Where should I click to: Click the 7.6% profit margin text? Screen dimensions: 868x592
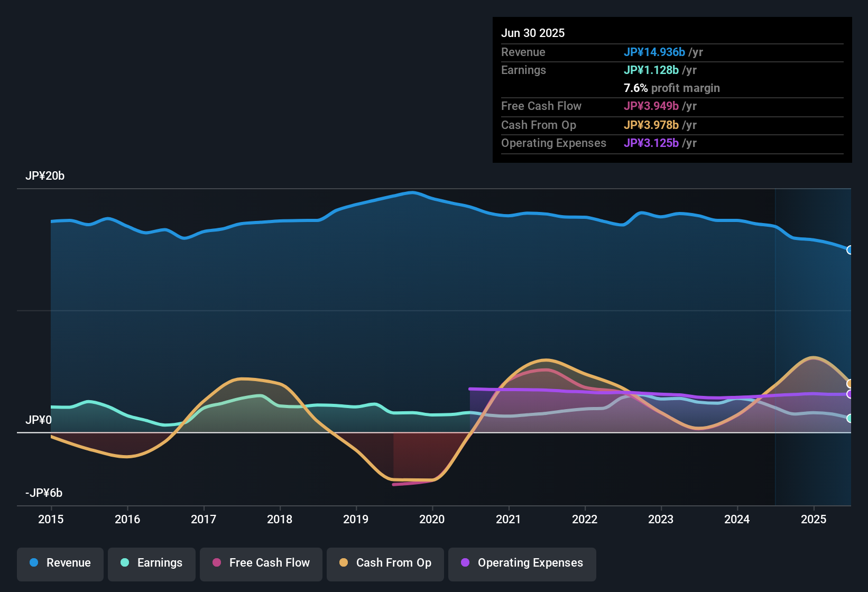click(x=671, y=88)
